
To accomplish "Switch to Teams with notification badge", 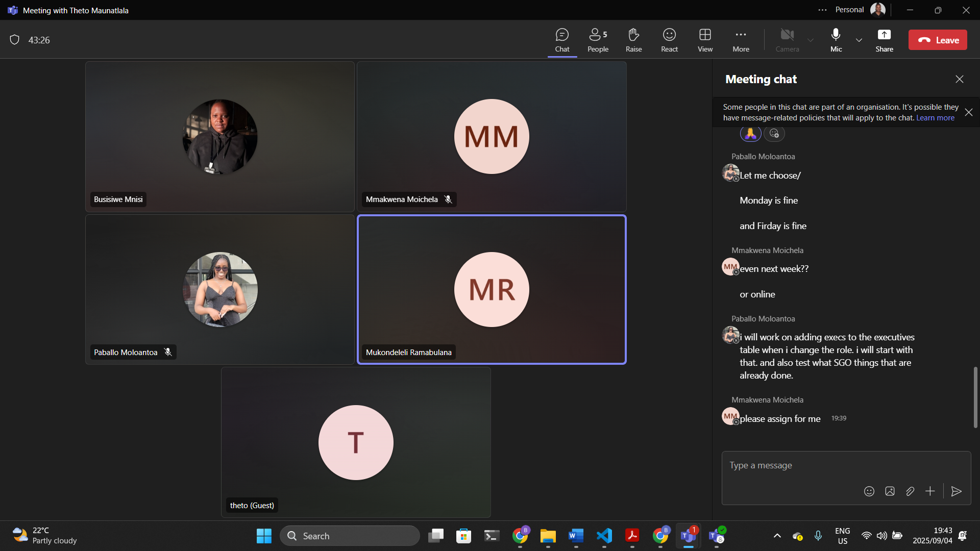I will tap(689, 536).
